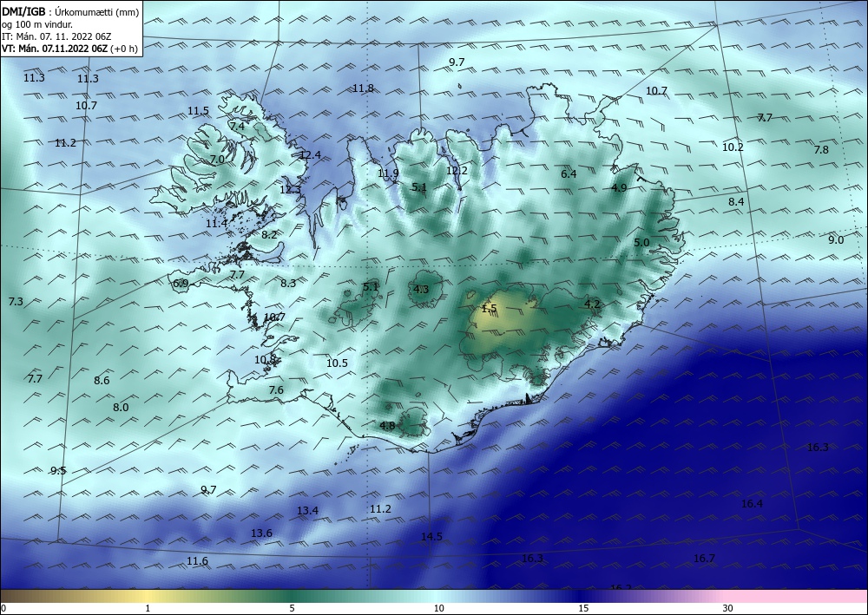Screen dimensions: 868x615
Task: Click the 13.4 map value
Action: click(x=308, y=510)
